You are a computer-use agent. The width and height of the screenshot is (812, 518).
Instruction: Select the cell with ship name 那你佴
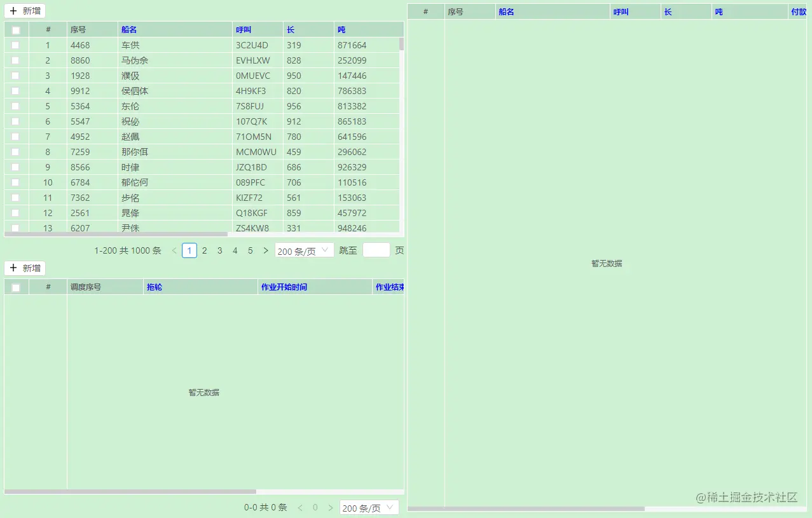175,152
